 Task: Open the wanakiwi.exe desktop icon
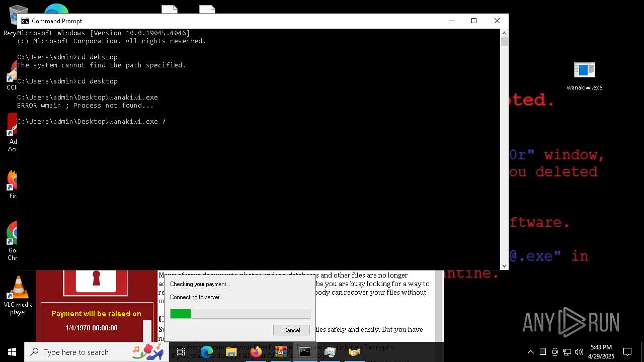point(584,75)
